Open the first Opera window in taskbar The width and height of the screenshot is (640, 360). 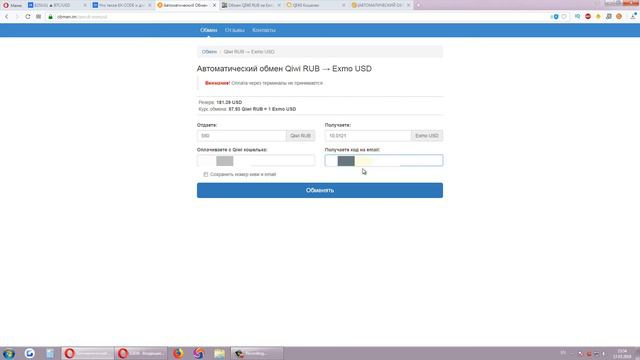87,353
